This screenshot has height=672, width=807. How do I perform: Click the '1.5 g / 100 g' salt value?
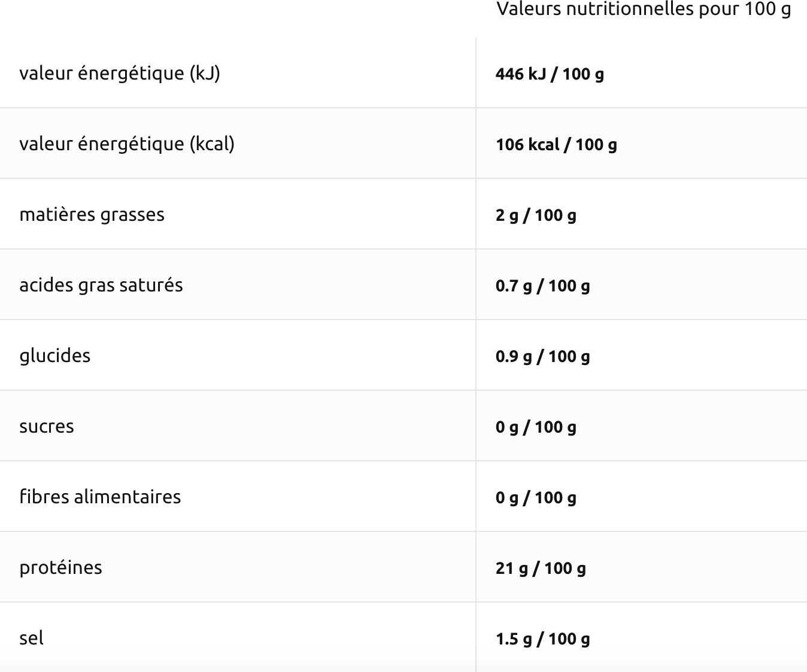point(542,639)
